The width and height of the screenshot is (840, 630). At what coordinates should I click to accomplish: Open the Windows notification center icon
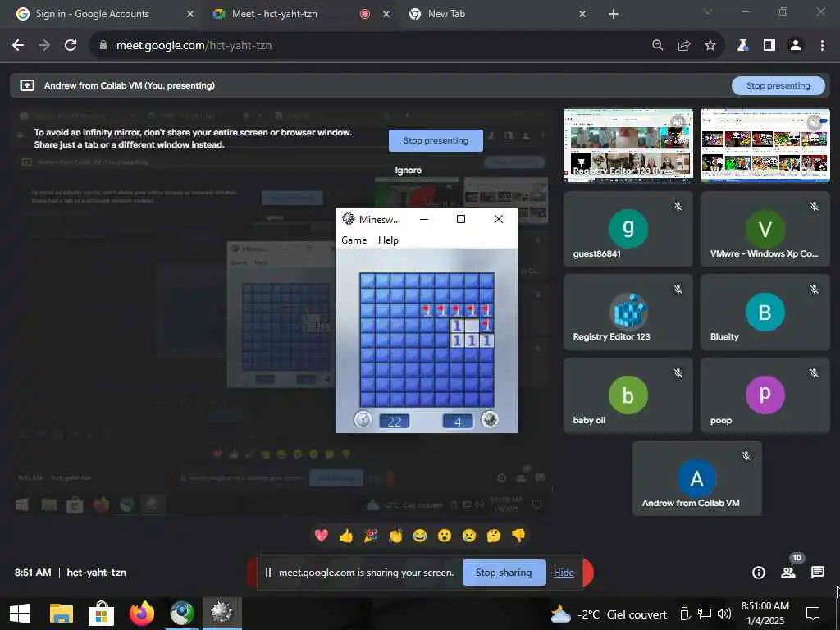point(813,613)
